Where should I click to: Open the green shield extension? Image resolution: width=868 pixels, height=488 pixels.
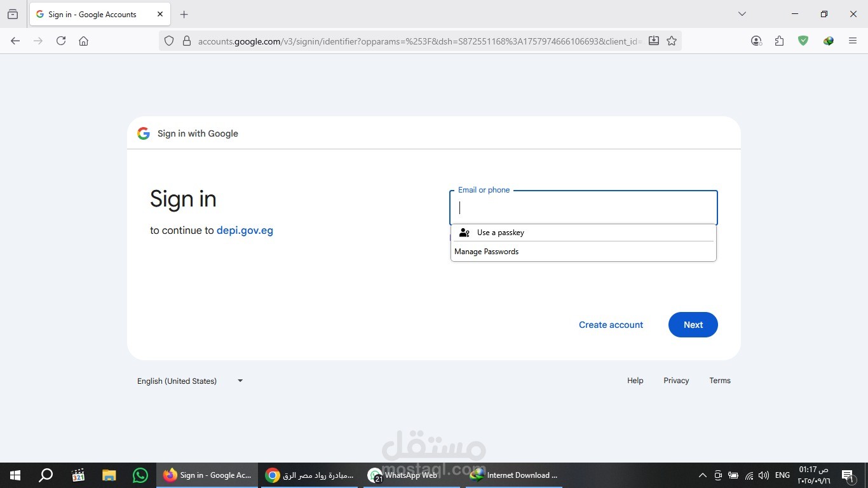tap(803, 41)
